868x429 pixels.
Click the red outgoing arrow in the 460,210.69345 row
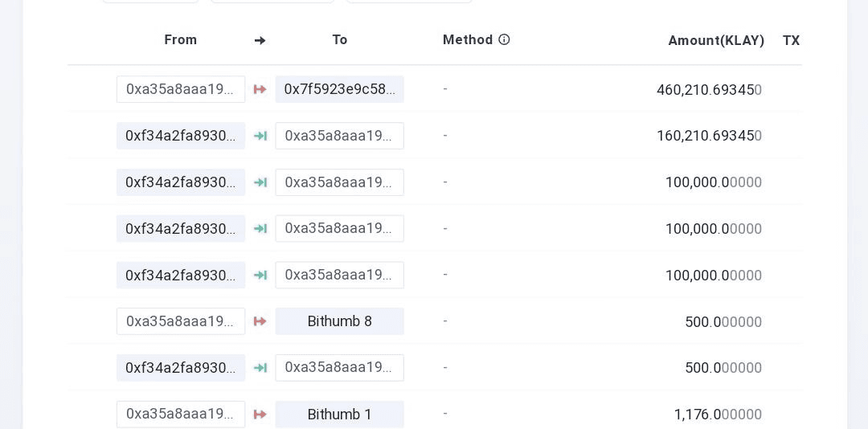coord(260,90)
